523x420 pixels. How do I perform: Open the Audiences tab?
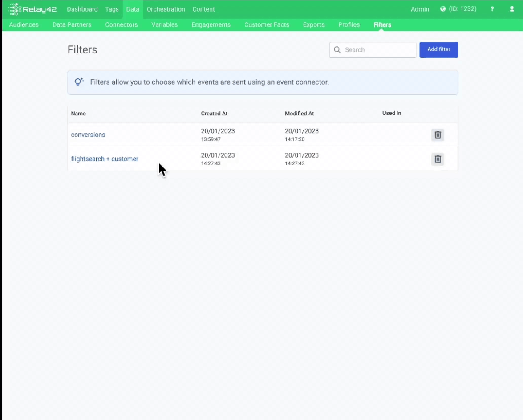24,25
